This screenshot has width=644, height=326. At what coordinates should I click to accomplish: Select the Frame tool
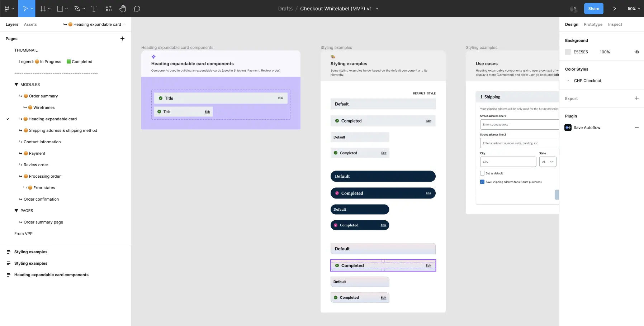43,8
